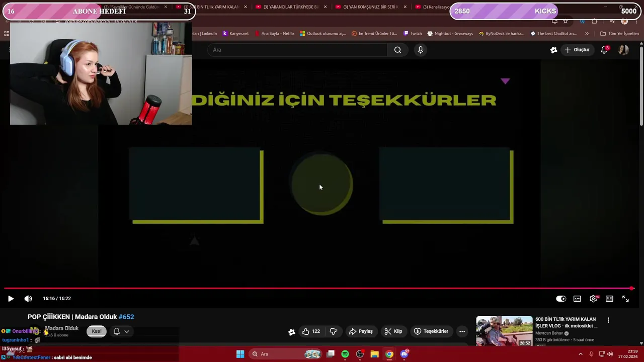644x362 pixels.
Task: Expand hidden bookmarks chevron
Action: pos(587,34)
